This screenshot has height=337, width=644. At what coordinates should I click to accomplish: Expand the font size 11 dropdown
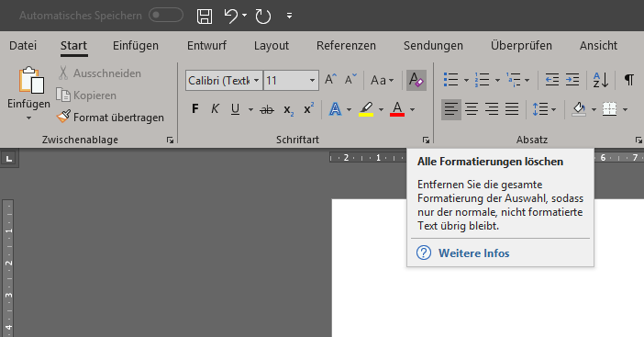tap(312, 80)
